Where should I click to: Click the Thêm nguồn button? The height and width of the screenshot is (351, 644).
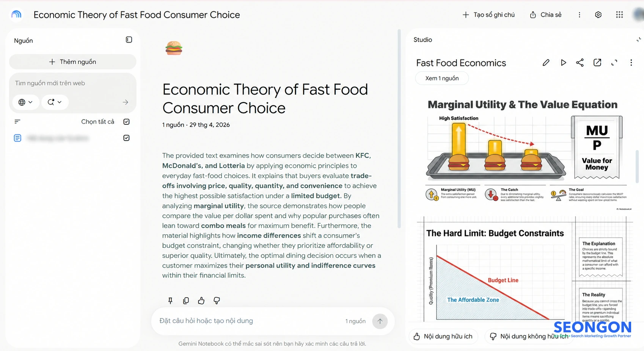click(x=72, y=62)
